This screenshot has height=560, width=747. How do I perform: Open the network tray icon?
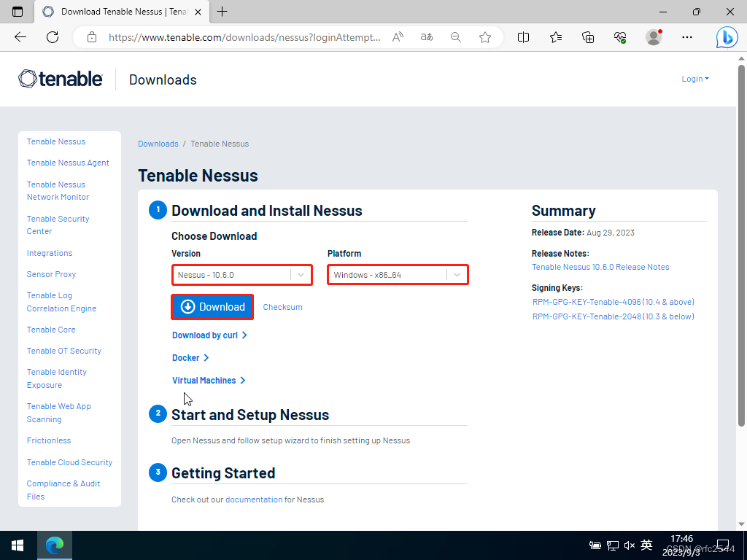tap(613, 545)
